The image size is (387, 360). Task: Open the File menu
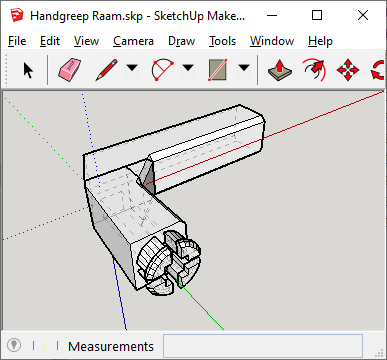(17, 41)
